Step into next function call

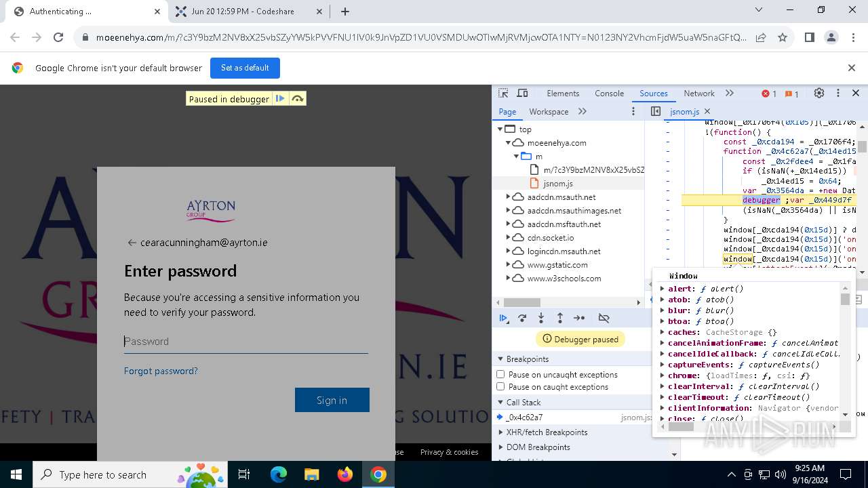point(541,318)
